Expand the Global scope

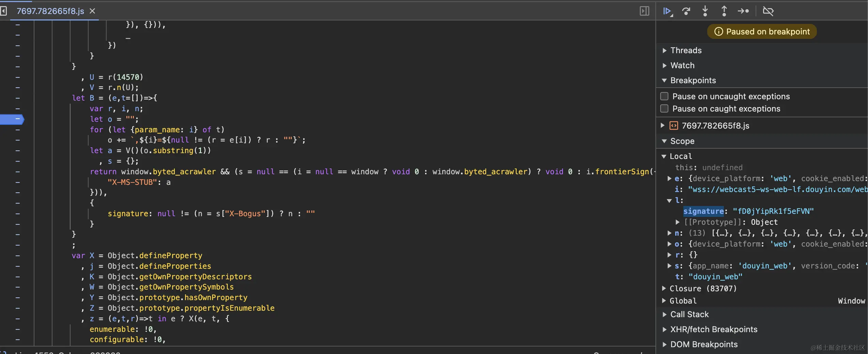pos(664,301)
